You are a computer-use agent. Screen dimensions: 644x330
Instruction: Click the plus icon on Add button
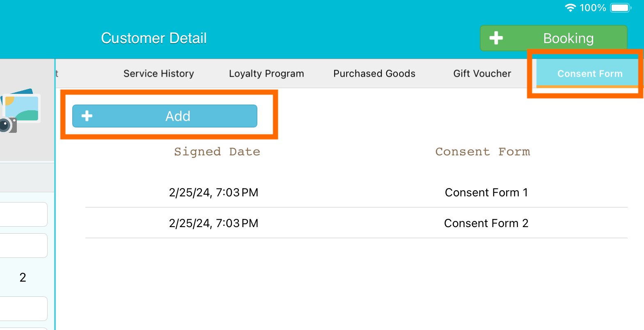pyautogui.click(x=87, y=116)
